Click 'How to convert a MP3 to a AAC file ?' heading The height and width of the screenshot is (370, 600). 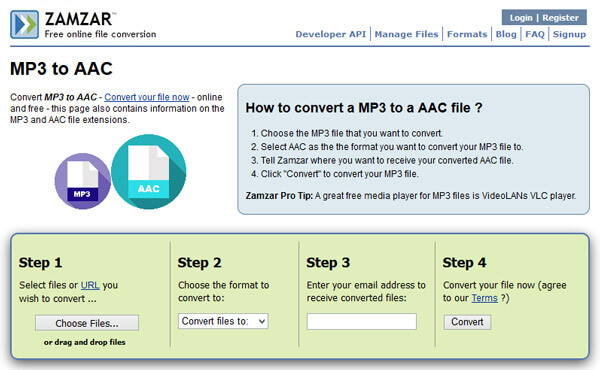click(x=364, y=108)
